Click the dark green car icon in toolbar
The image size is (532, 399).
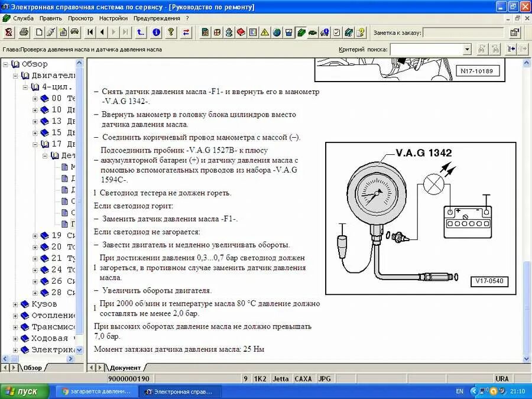(313, 33)
